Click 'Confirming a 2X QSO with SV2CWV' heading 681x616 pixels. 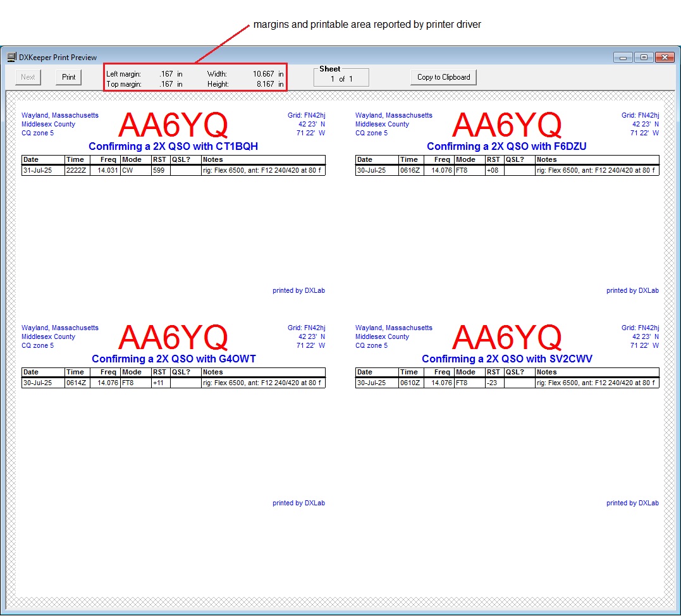coord(507,359)
